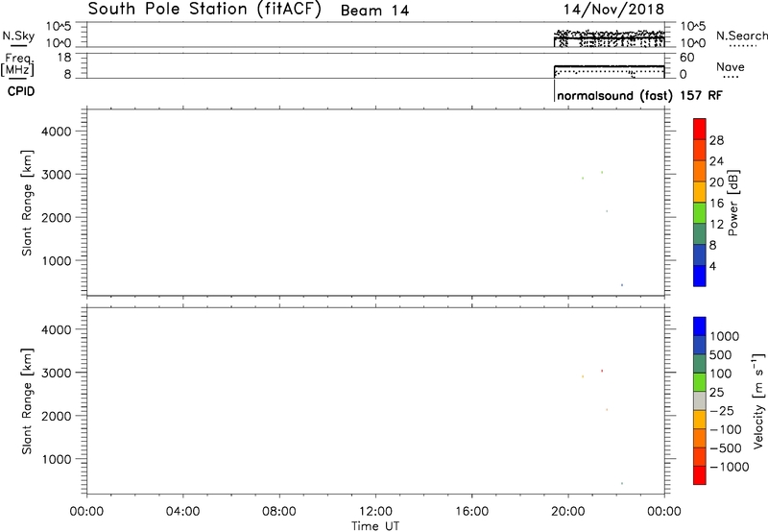Click power panel 'Slant Range [km]' axis label
The height and width of the screenshot is (532, 768).
point(27,203)
